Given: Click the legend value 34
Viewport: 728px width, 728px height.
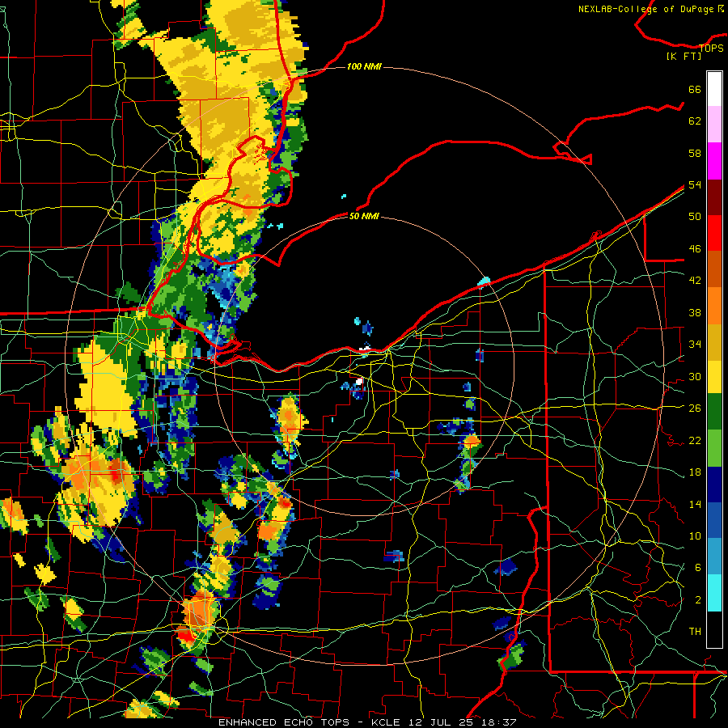Looking at the screenshot, I should click(x=695, y=345).
